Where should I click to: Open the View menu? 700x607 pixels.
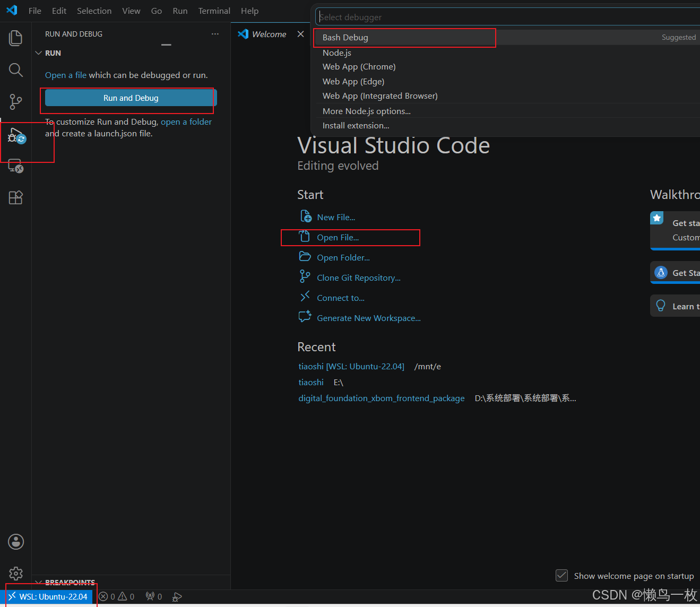point(132,11)
